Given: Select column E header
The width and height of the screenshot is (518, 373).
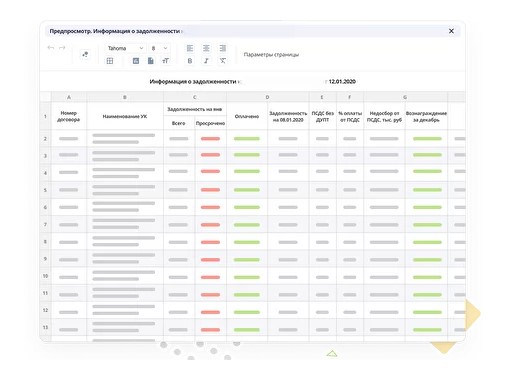Looking at the screenshot, I should click(x=322, y=97).
